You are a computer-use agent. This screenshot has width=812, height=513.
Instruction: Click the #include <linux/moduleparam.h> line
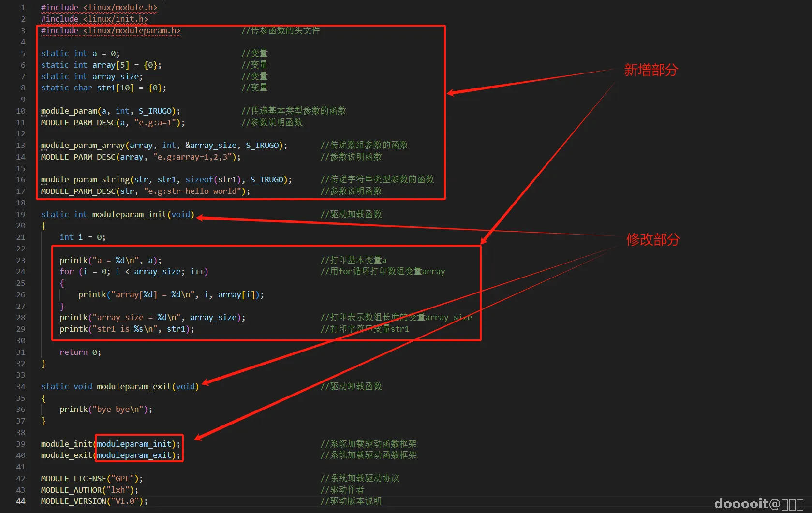tap(111, 30)
